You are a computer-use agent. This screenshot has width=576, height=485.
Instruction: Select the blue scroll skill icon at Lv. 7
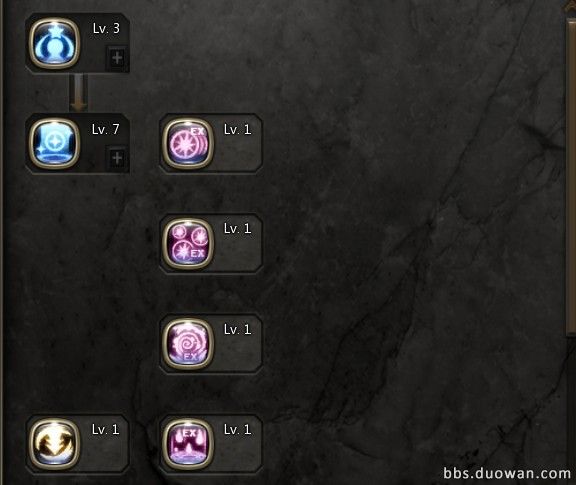pos(54,144)
